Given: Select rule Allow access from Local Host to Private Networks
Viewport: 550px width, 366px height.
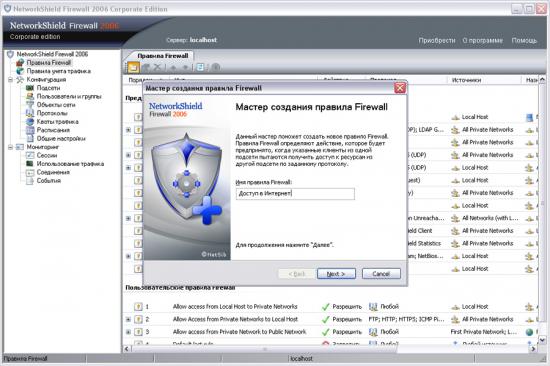Looking at the screenshot, I should 235,306.
